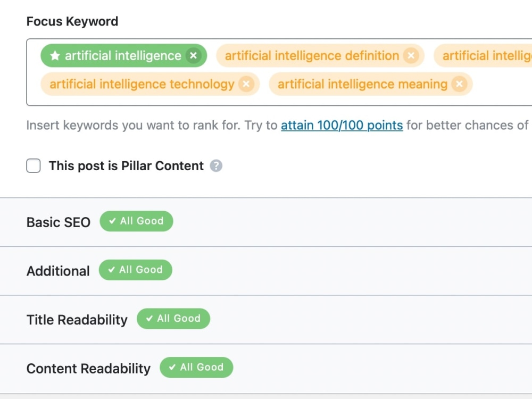
Task: Click the Title Readability 'All Good' badge
Action: pos(173,319)
